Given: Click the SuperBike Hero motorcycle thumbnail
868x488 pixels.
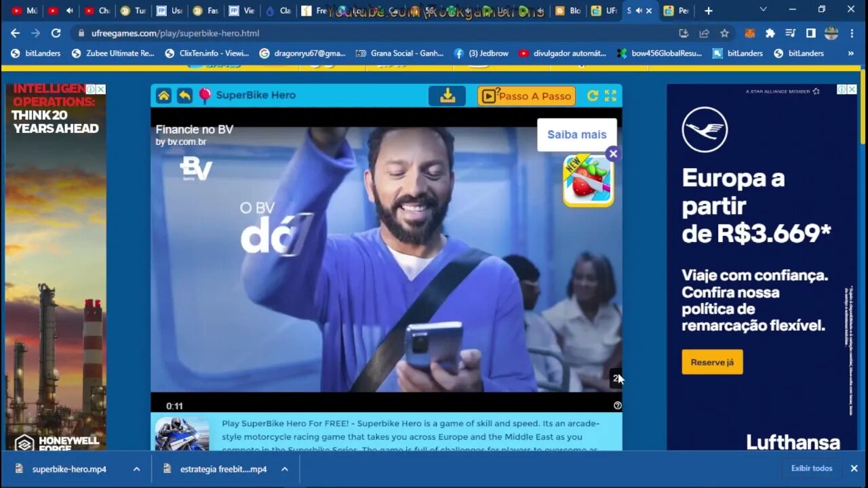Looking at the screenshot, I should coord(182,434).
